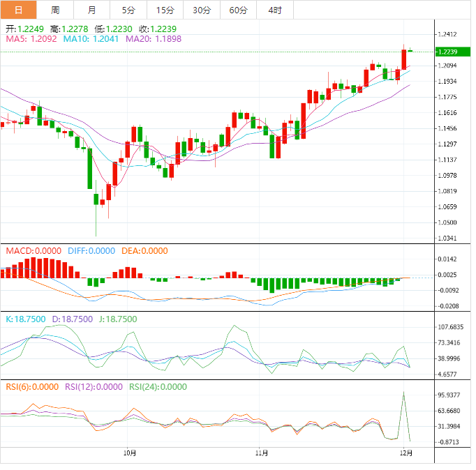Select the 15分 interval tab
This screenshot has width=476, height=470.
click(x=165, y=10)
